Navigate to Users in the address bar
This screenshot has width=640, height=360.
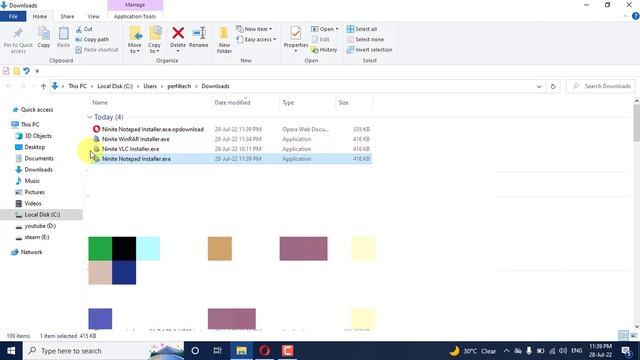coord(150,86)
